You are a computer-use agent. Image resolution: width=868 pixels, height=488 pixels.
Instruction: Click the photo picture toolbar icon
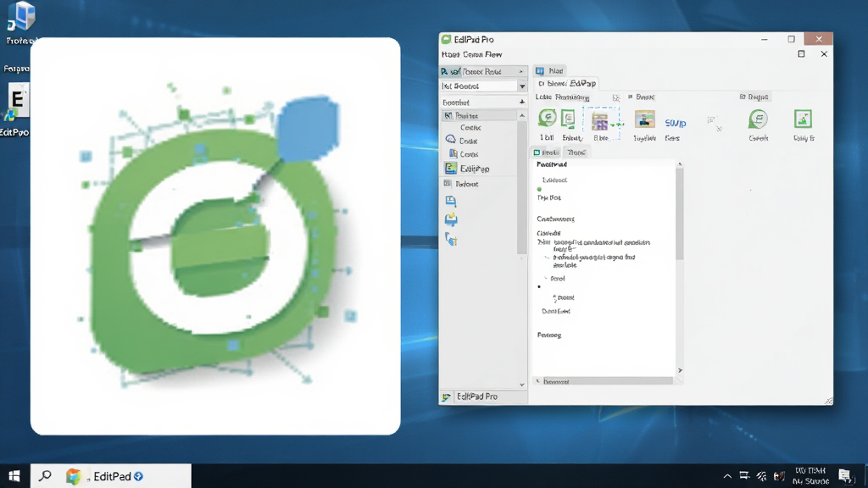(644, 119)
